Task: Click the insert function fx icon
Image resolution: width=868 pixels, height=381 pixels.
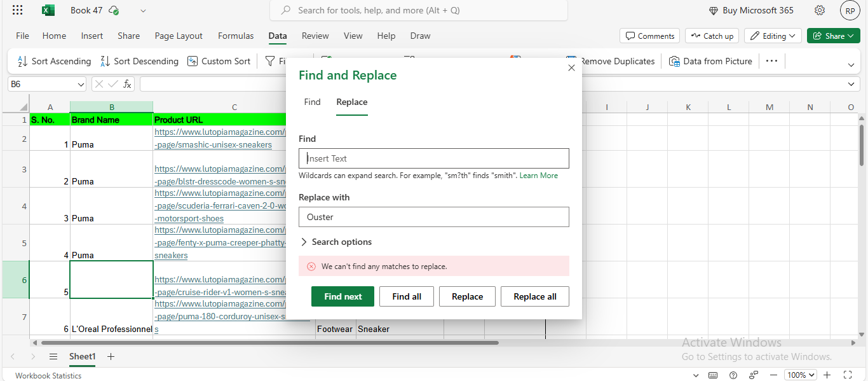Action: click(127, 84)
